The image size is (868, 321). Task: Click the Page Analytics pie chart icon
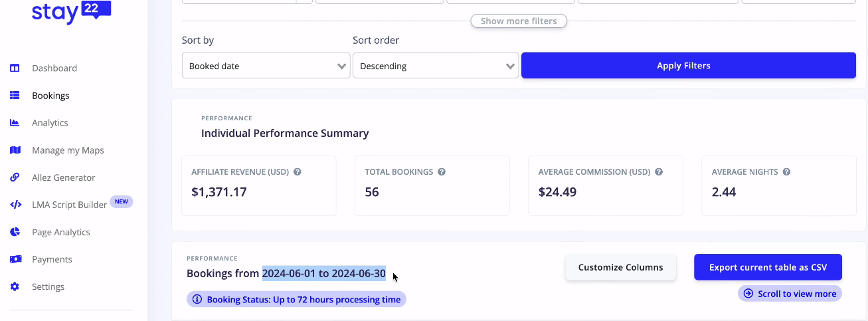coord(15,232)
